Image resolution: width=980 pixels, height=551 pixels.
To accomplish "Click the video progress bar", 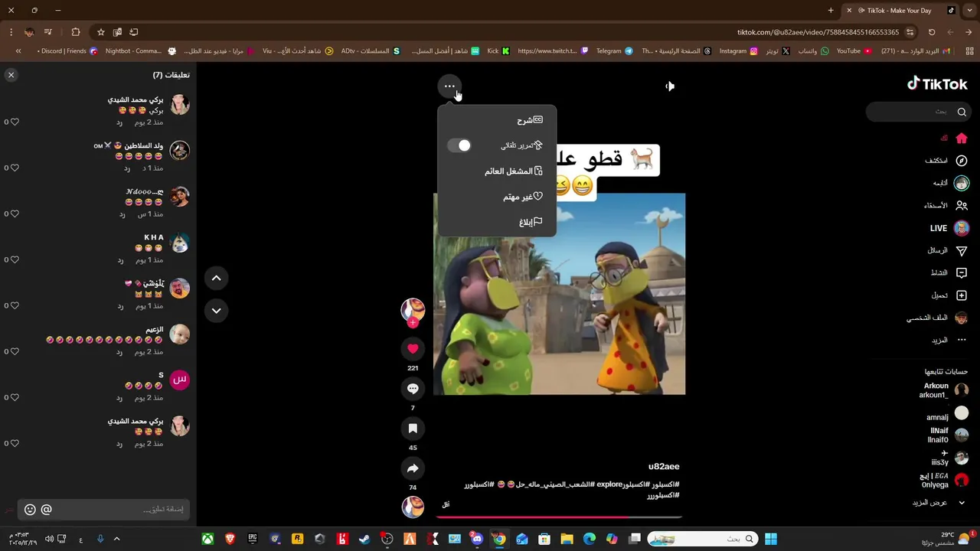I will [x=559, y=517].
